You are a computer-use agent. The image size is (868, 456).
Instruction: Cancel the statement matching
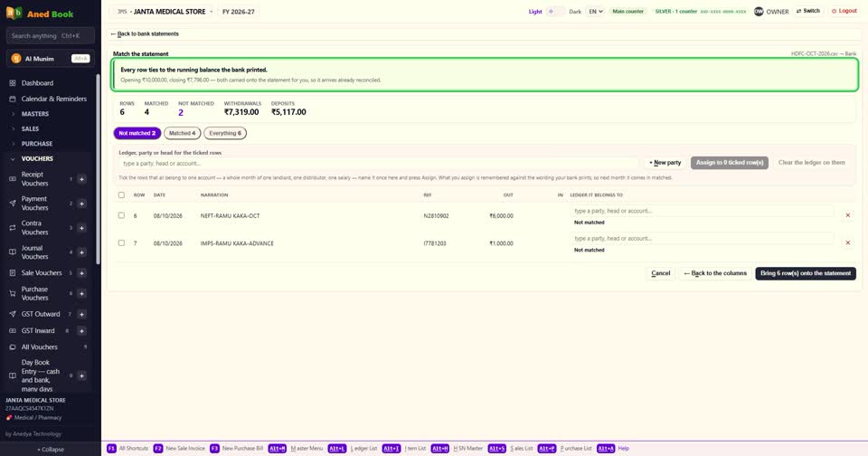pyautogui.click(x=660, y=273)
